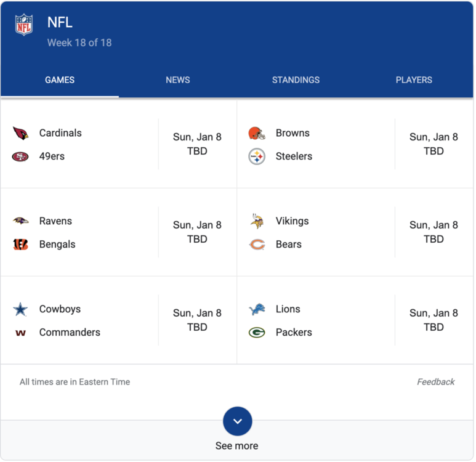Click the San Francisco 49ers logo

pyautogui.click(x=20, y=156)
